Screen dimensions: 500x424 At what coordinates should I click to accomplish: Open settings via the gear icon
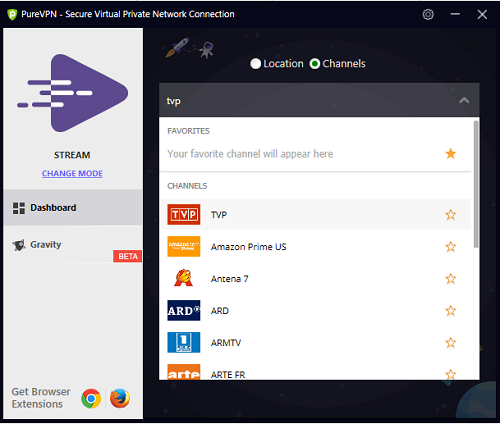(x=428, y=14)
